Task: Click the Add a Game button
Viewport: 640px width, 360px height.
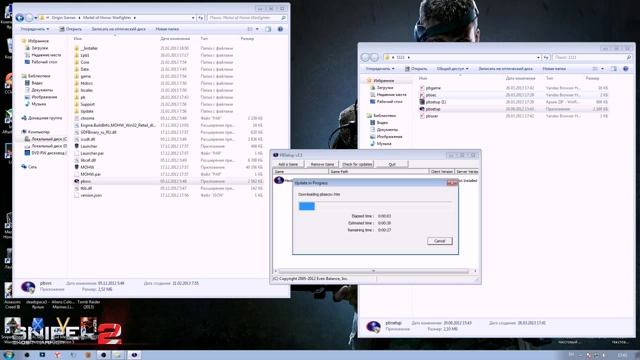Action: (x=288, y=164)
